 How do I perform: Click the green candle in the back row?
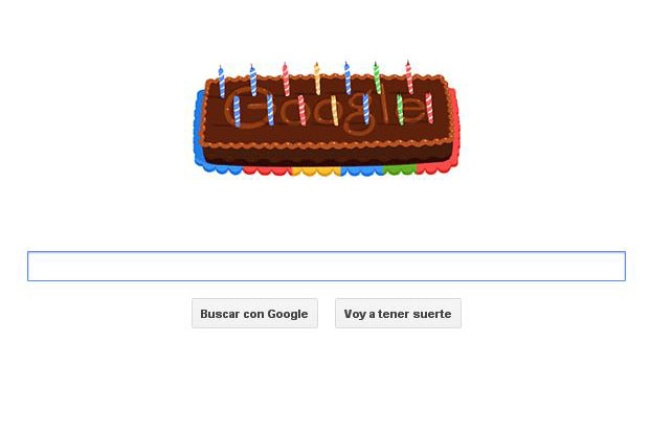pos(377,77)
